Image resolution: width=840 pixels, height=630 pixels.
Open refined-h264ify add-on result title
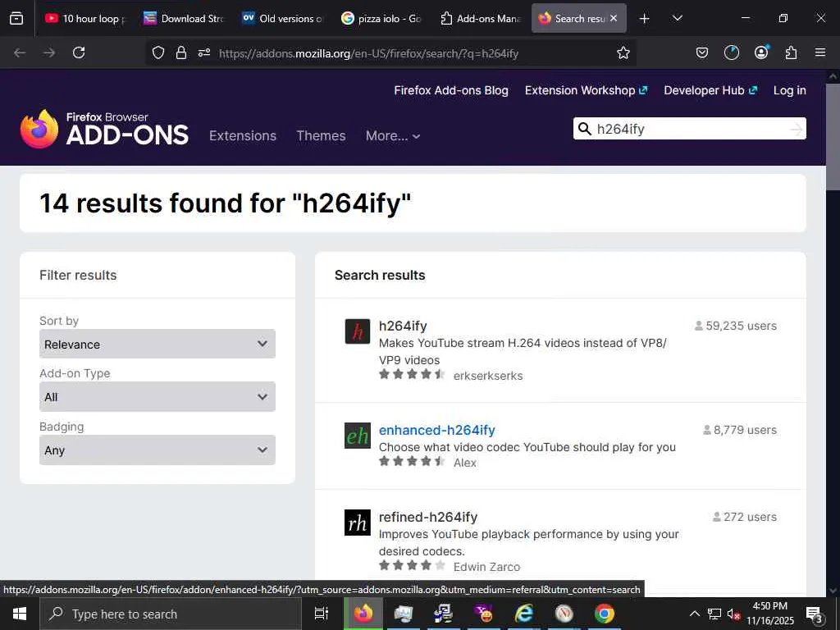click(428, 517)
